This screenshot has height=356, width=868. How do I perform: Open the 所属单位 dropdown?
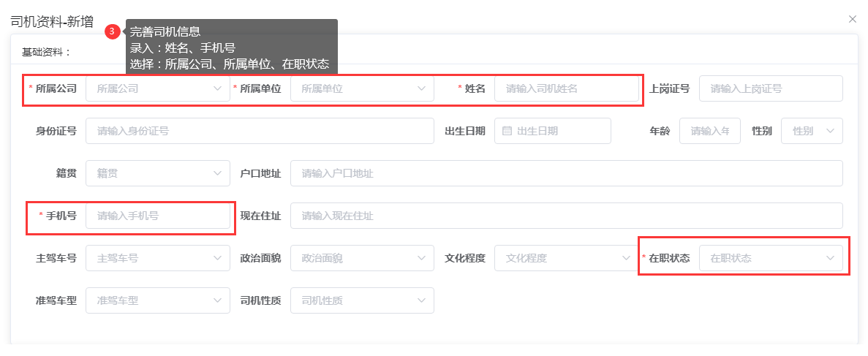(x=362, y=88)
